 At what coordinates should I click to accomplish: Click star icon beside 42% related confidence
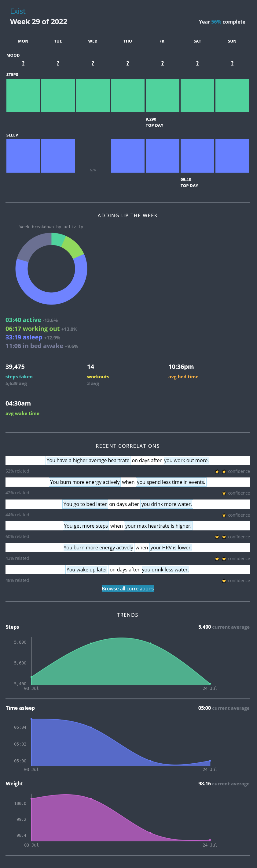point(224,493)
